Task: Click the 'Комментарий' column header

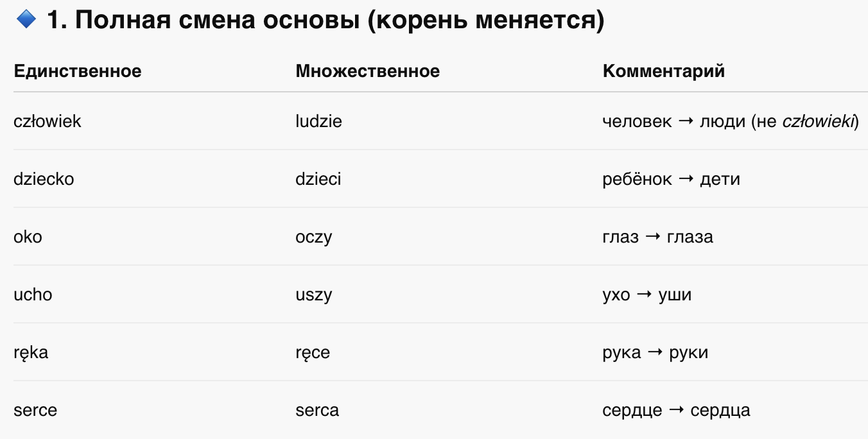Action: click(x=664, y=71)
